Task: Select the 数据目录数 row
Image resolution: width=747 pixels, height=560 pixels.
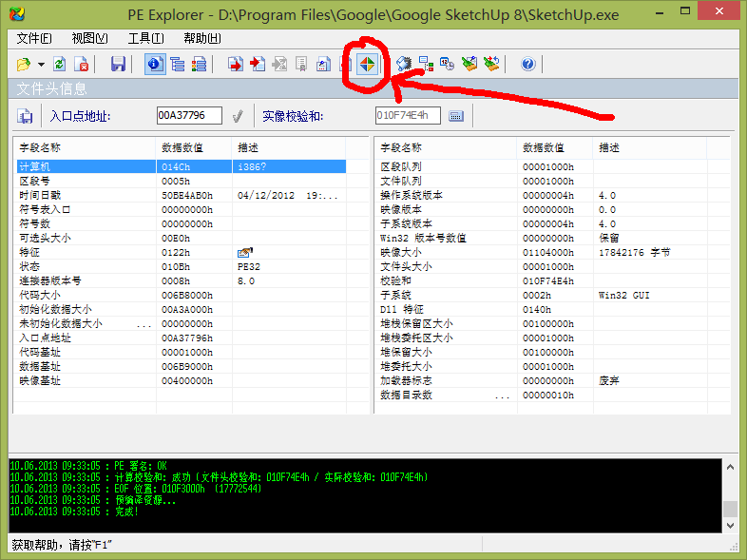Action: coord(542,396)
